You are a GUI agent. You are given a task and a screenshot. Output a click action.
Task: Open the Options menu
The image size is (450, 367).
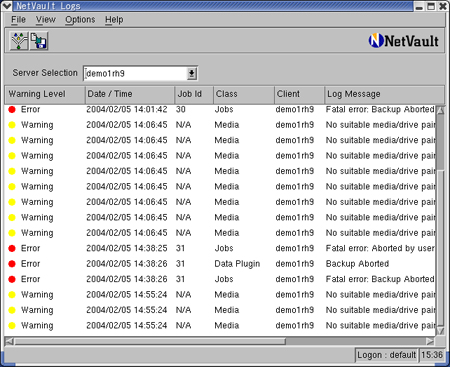[80, 20]
